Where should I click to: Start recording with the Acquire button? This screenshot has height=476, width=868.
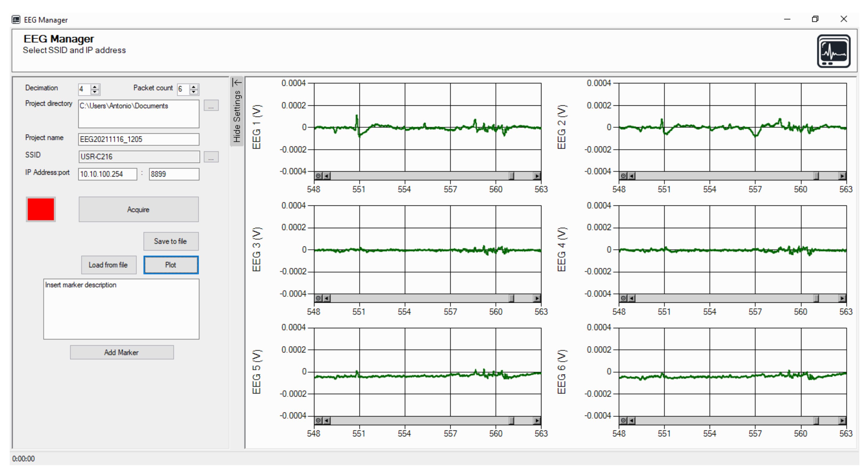click(x=139, y=210)
